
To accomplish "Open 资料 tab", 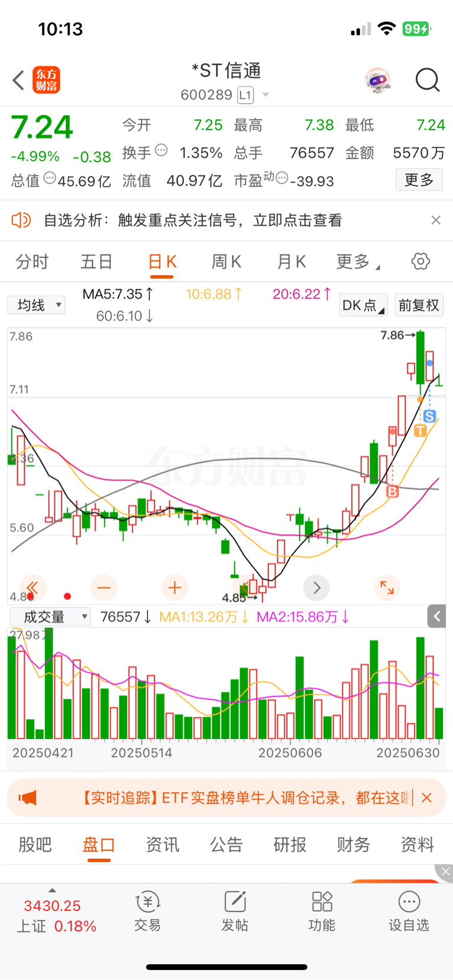I will tap(417, 844).
